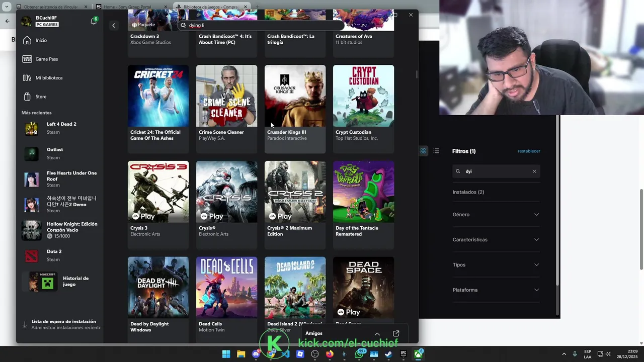Click restablecer in the Filtros panel
Viewport: 644px width, 362px height.
529,151
